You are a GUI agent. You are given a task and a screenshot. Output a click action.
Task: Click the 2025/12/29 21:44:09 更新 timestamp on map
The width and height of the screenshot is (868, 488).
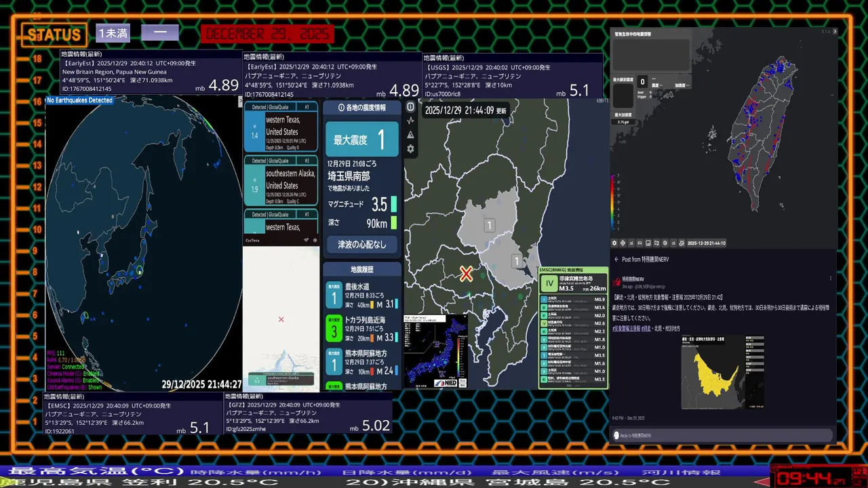tap(465, 110)
